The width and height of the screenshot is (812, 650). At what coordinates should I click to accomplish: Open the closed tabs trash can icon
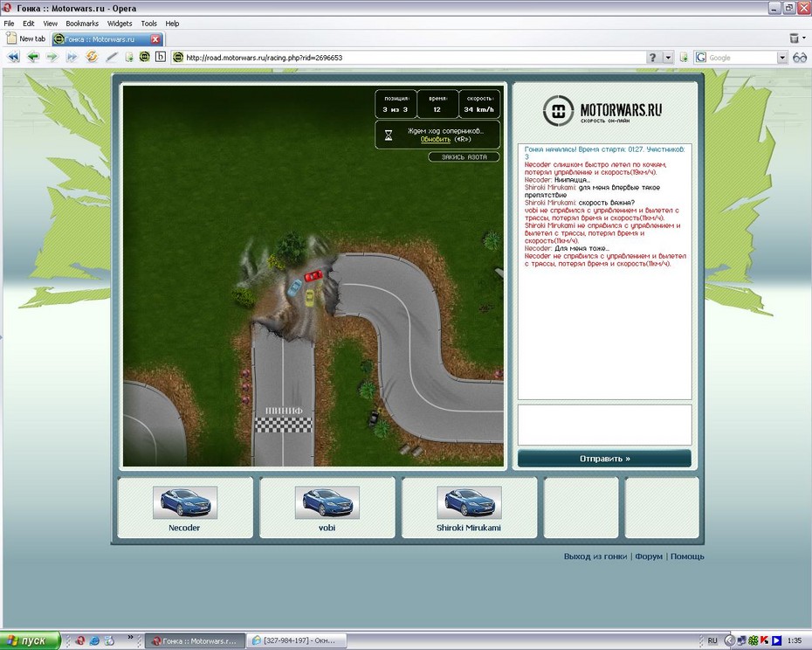794,38
